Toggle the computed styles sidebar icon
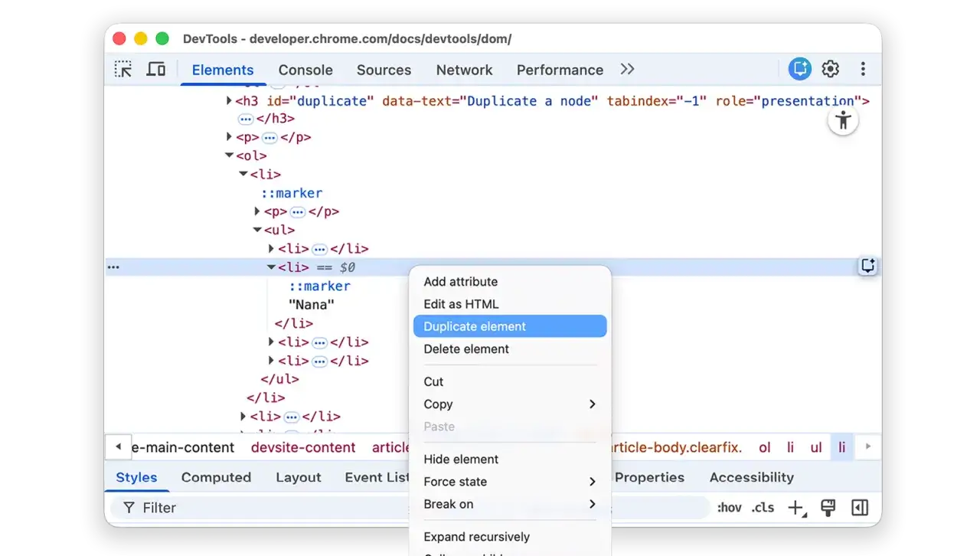Image resolution: width=980 pixels, height=556 pixels. 860,508
